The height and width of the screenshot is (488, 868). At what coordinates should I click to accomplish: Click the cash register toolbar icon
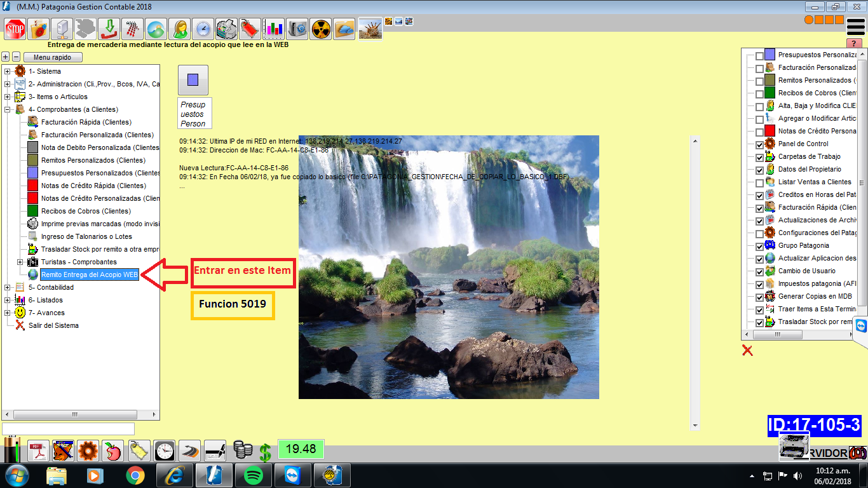click(227, 29)
